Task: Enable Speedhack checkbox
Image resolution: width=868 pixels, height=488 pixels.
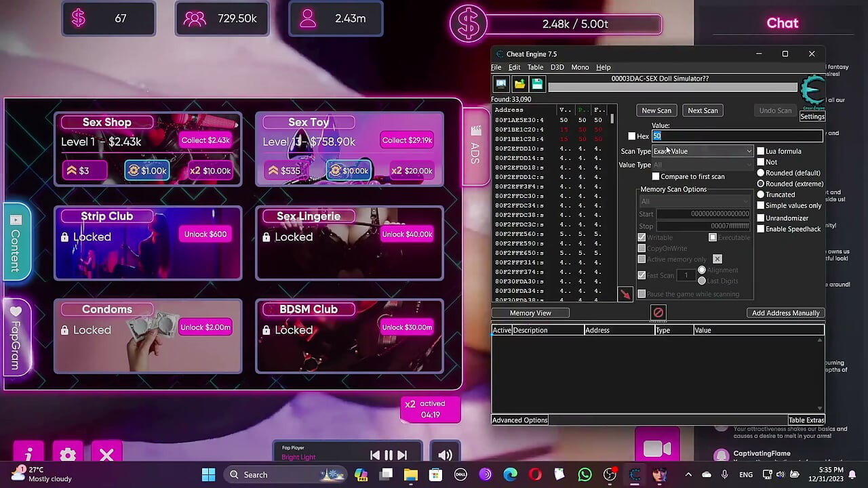Action: 761,229
